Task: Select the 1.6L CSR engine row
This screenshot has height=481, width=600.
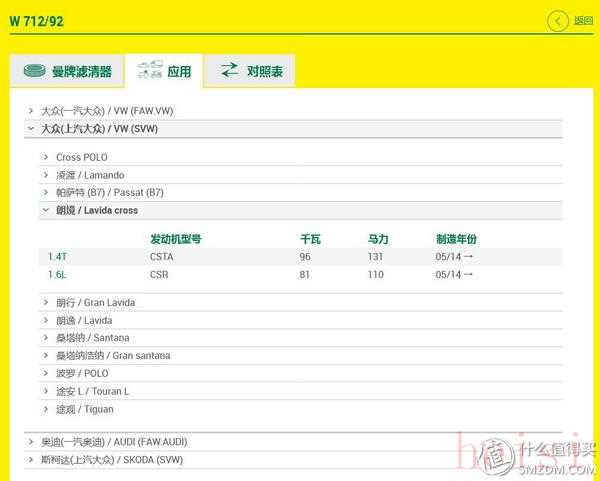Action: [x=157, y=274]
